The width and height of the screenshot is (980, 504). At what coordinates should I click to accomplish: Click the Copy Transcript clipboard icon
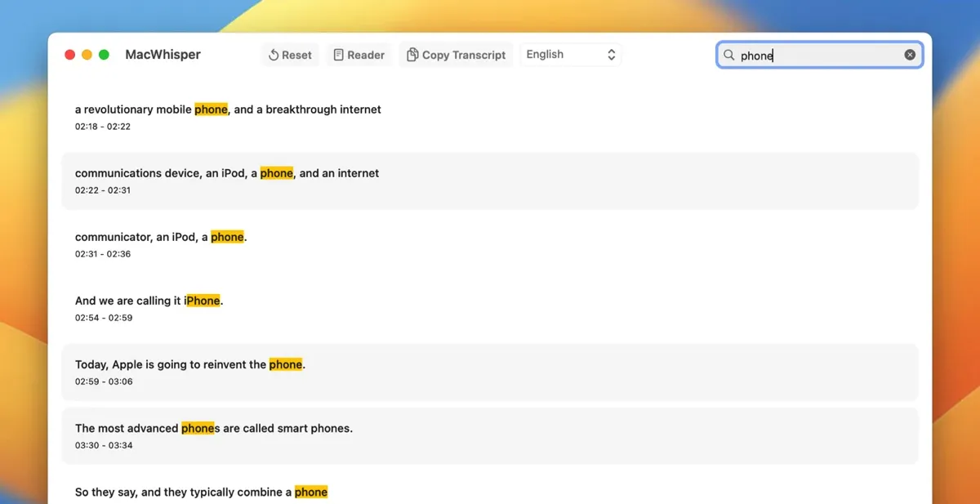tap(413, 55)
